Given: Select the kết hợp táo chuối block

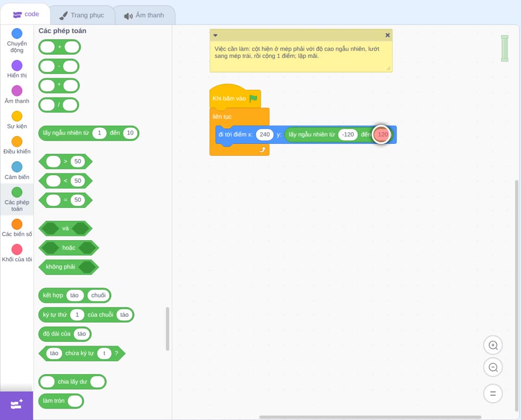Looking at the screenshot, I should tap(75, 295).
